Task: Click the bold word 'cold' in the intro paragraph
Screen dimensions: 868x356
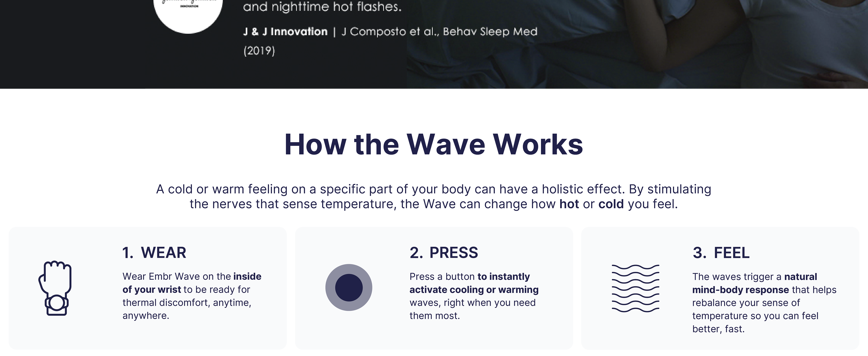Action: pos(611,204)
